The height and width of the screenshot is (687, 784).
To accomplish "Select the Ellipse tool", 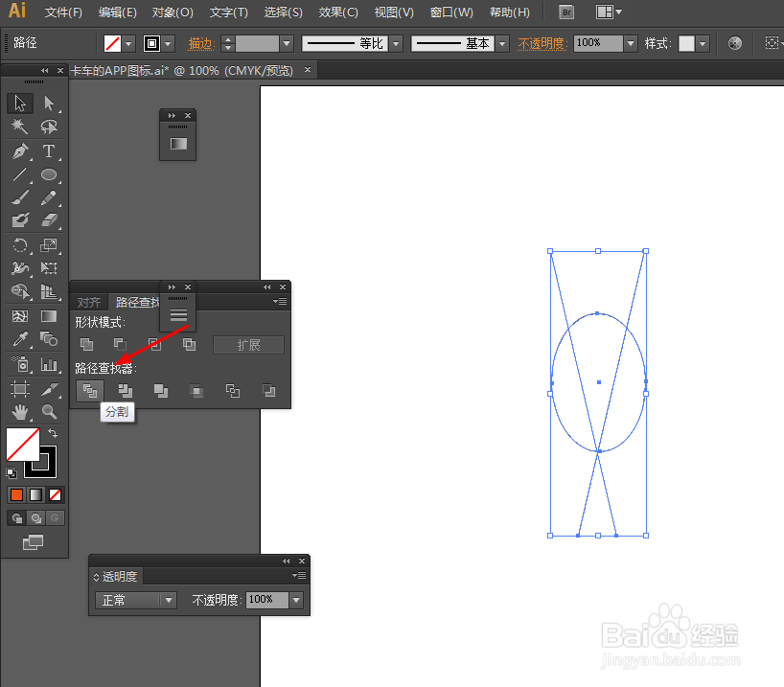I will [x=49, y=174].
